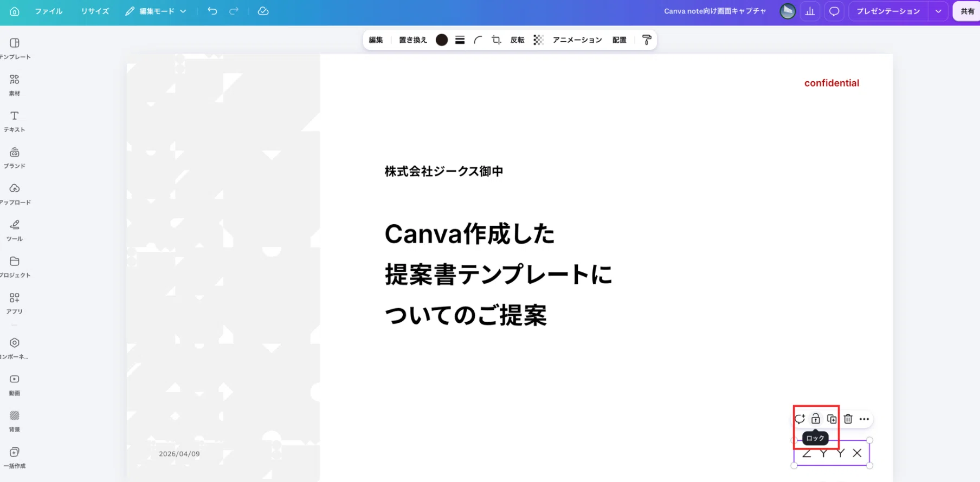Select the テキスト text tool
The width and height of the screenshot is (980, 482).
point(15,121)
